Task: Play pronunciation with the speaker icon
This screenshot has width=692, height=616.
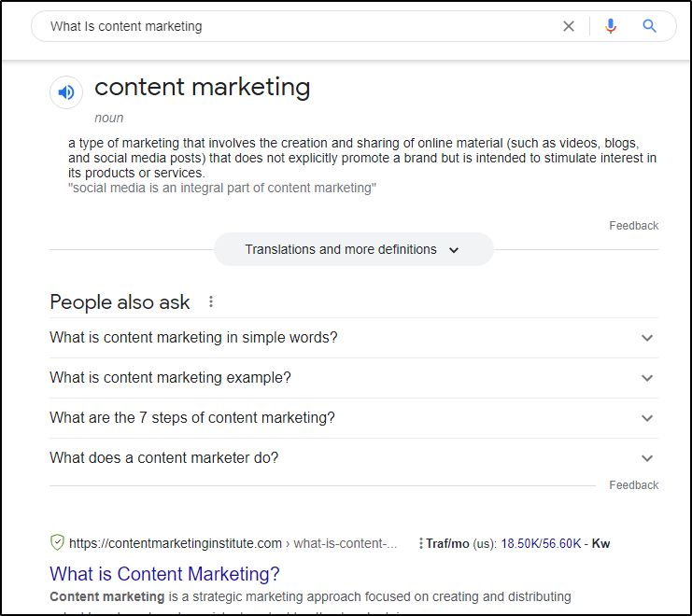Action: 66,92
